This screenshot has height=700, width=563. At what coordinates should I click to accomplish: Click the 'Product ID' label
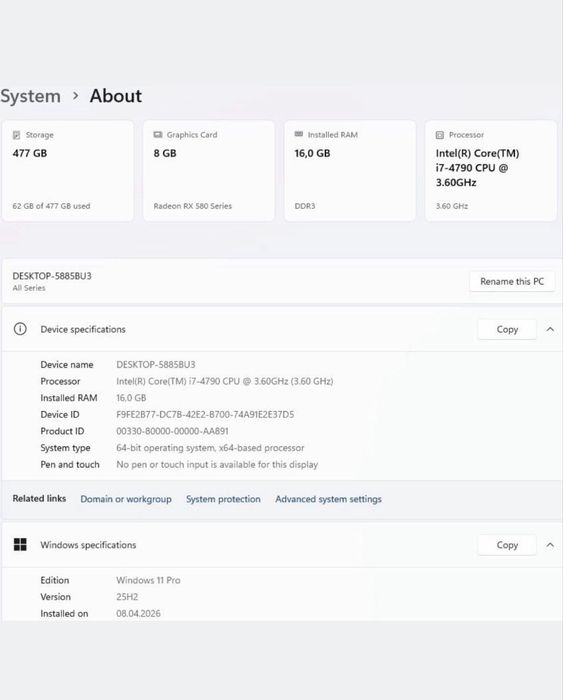[62, 431]
